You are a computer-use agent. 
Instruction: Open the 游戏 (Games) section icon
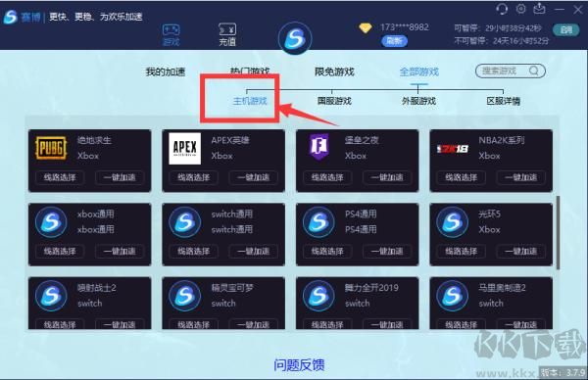tap(171, 35)
